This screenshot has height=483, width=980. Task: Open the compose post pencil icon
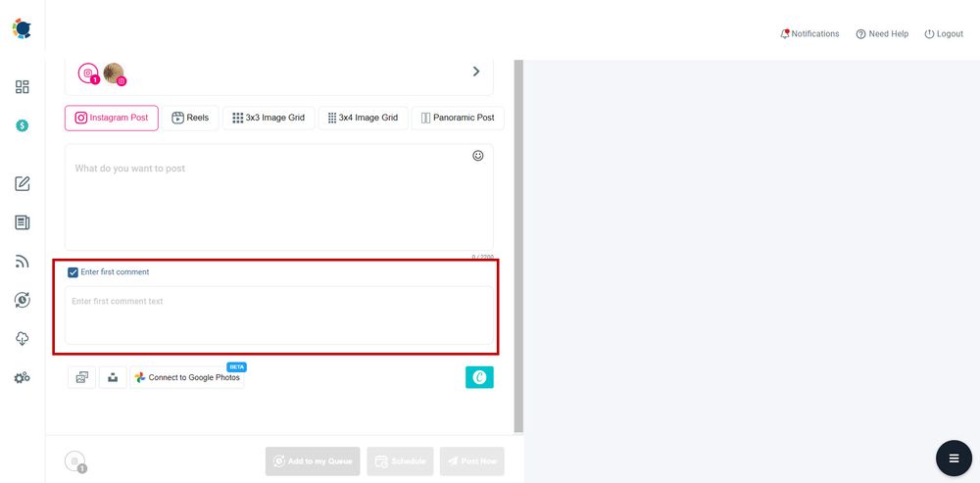point(22,183)
